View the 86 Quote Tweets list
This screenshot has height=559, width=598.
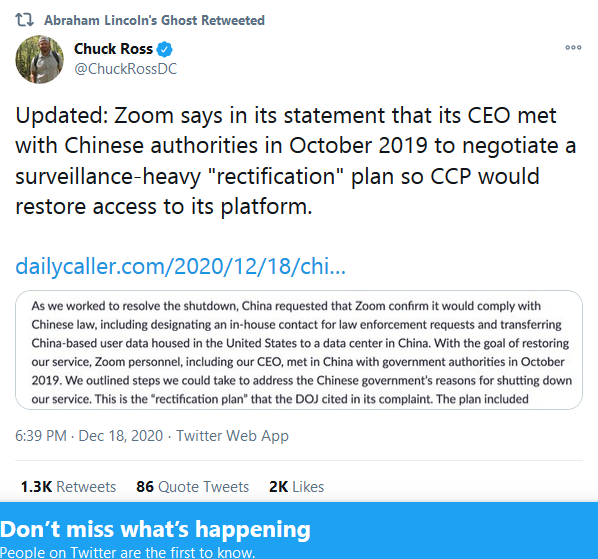(x=193, y=487)
